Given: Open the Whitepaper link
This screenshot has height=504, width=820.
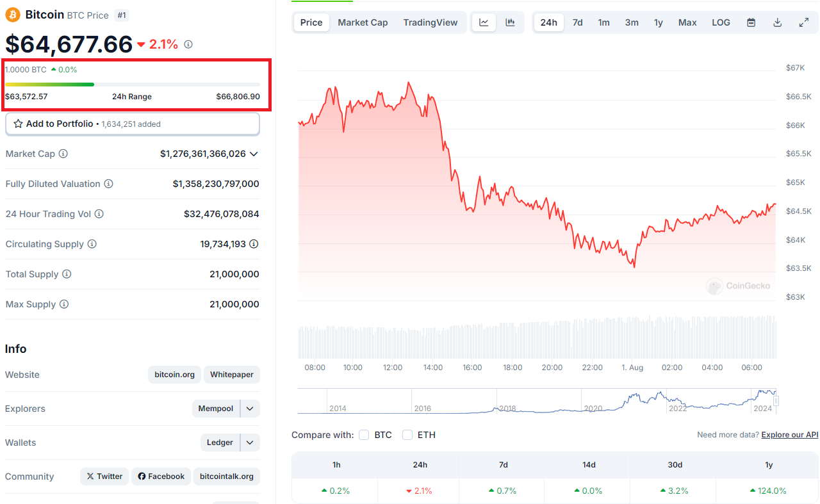Looking at the screenshot, I should 232,375.
